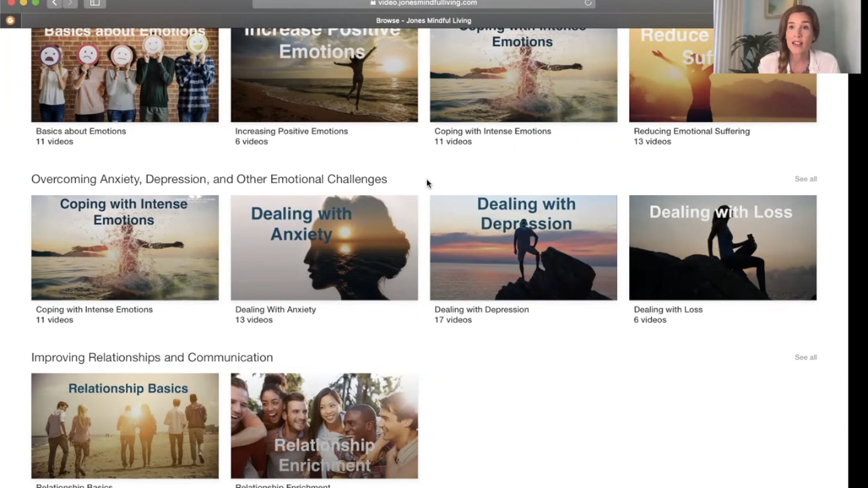Open the Dealing with Depression playlist
The height and width of the screenshot is (488, 868).
coord(523,247)
